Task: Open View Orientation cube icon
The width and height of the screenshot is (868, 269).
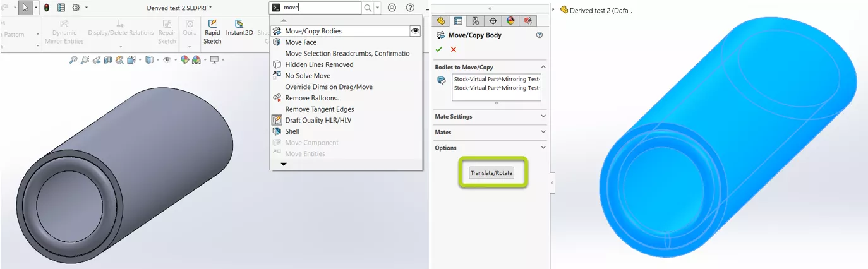Action: tap(131, 60)
